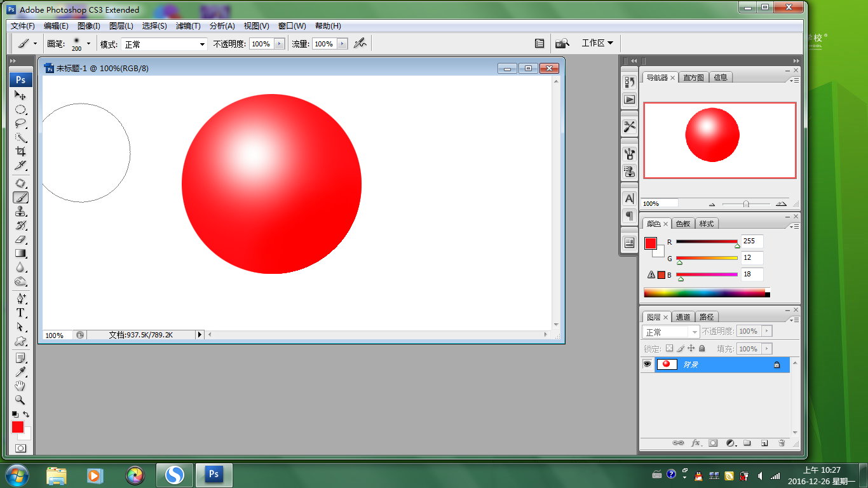This screenshot has width=868, height=488.
Task: Select the Zoom magnifier tool
Action: 20,400
